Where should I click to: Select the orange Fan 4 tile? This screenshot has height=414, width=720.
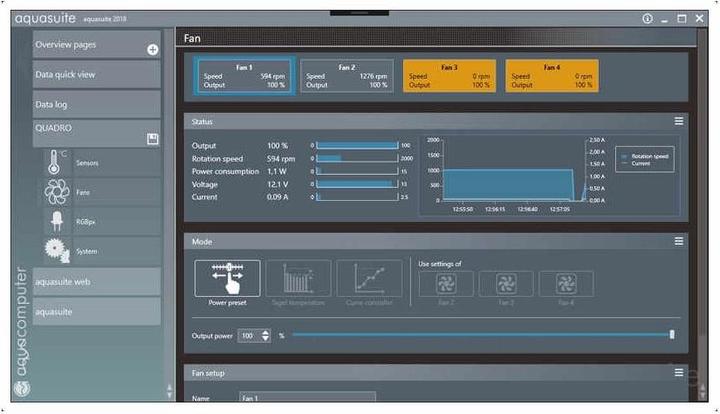[x=551, y=76]
